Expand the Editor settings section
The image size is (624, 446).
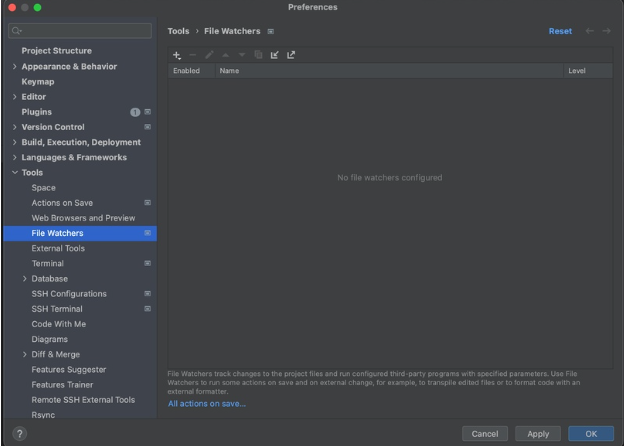[14, 97]
